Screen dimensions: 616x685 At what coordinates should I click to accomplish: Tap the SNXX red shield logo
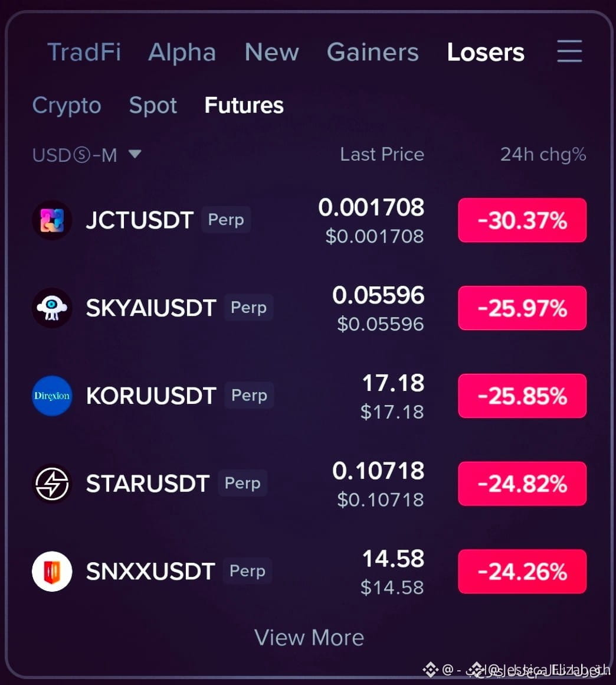pyautogui.click(x=52, y=571)
